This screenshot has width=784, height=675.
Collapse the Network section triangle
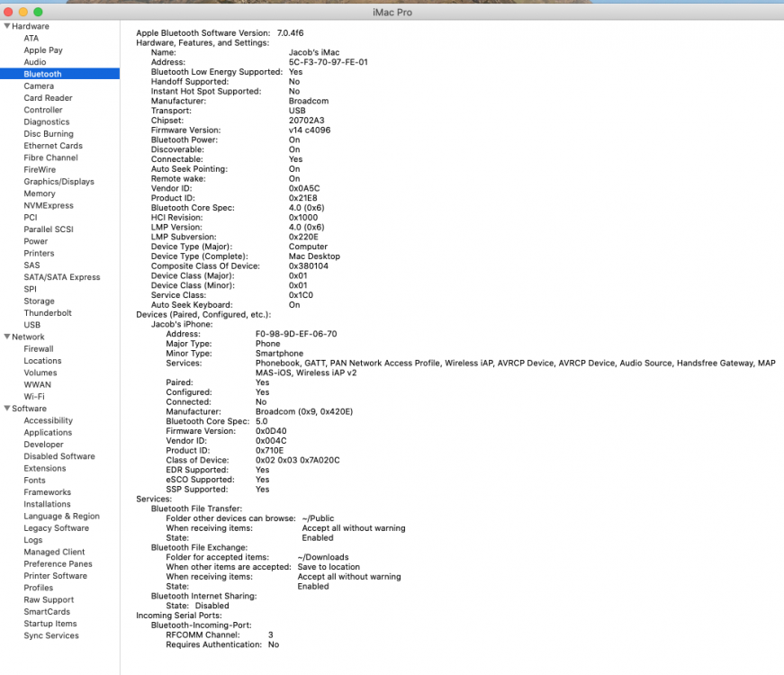pyautogui.click(x=7, y=337)
